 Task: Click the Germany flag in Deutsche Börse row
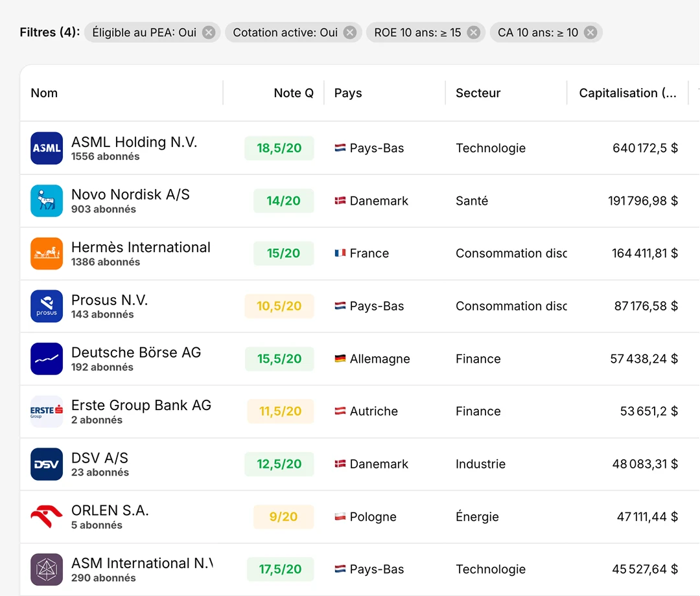pyautogui.click(x=340, y=359)
